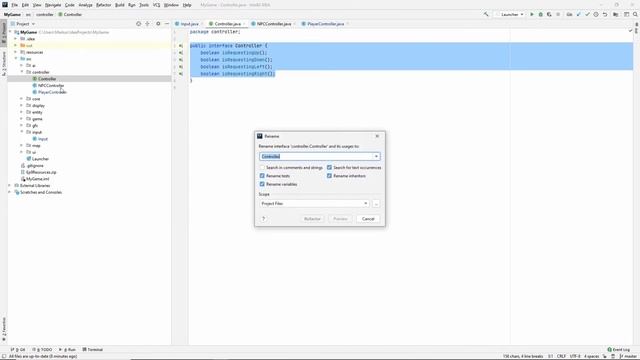Expand the resources folder in tree
640x360 pixels.
(16, 52)
